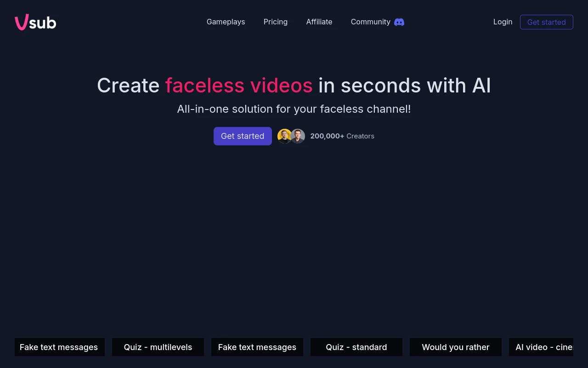588x368 pixels.
Task: Open the Discord icon beside Community
Action: tap(399, 22)
